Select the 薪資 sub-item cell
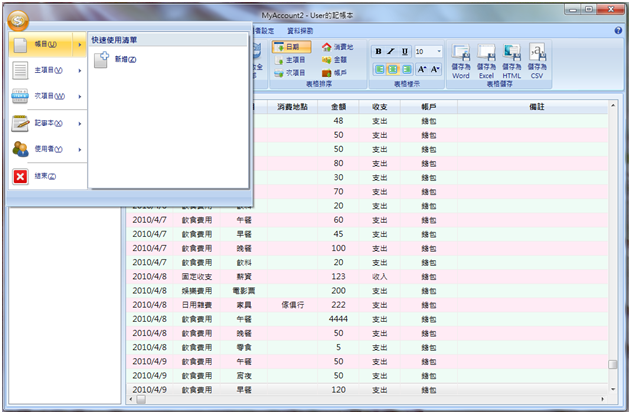This screenshot has height=414, width=631. (244, 277)
